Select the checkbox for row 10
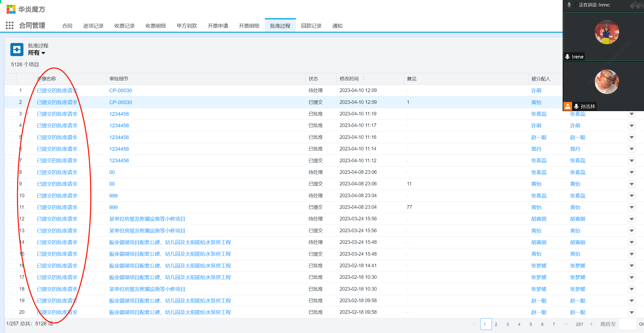Screen dimensions: 644x333 point(10,196)
